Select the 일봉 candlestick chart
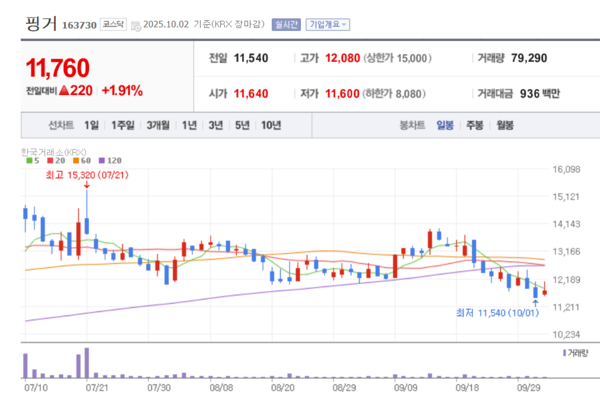The width and height of the screenshot is (600, 407). click(x=444, y=125)
